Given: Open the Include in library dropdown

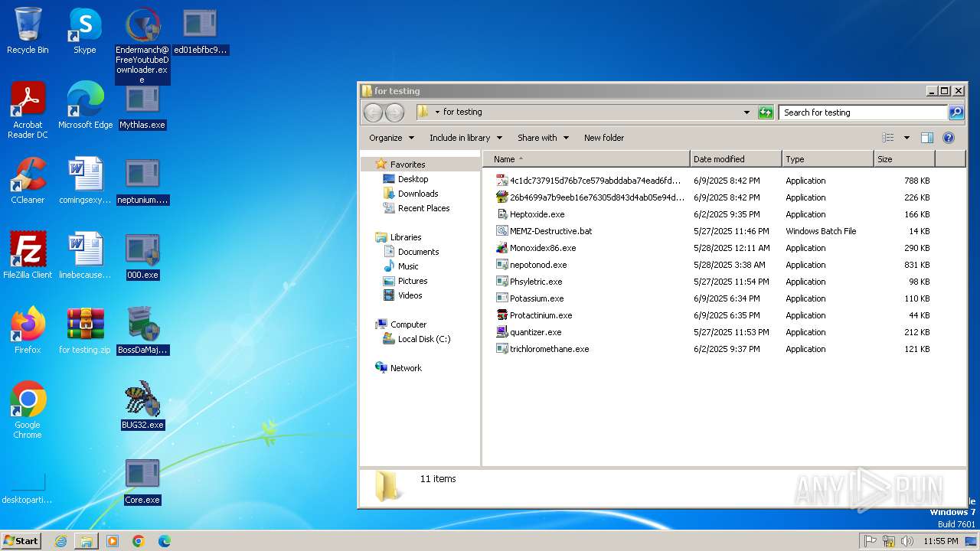Looking at the screenshot, I should click(465, 138).
